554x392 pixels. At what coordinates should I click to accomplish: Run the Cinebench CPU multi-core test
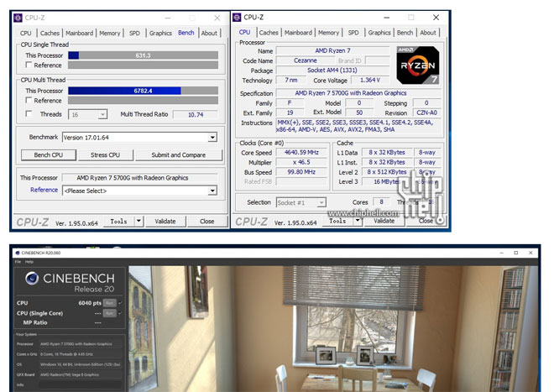109,303
